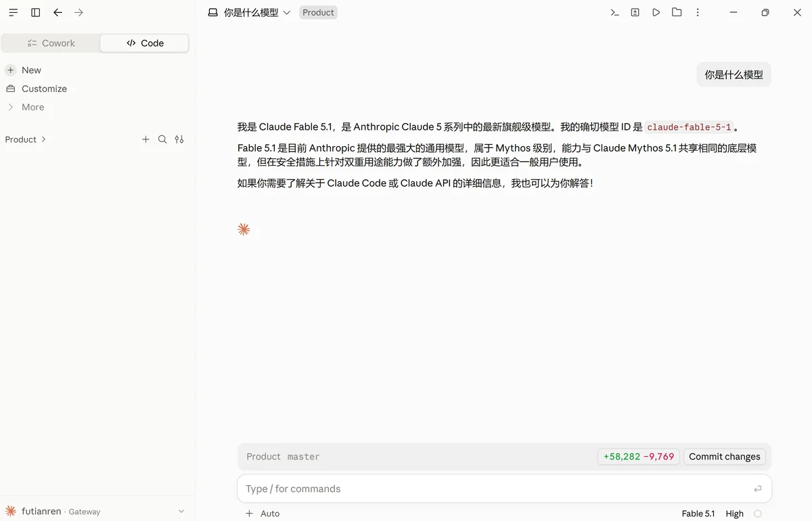
Task: Expand the Product project chevron
Action: coord(43,139)
